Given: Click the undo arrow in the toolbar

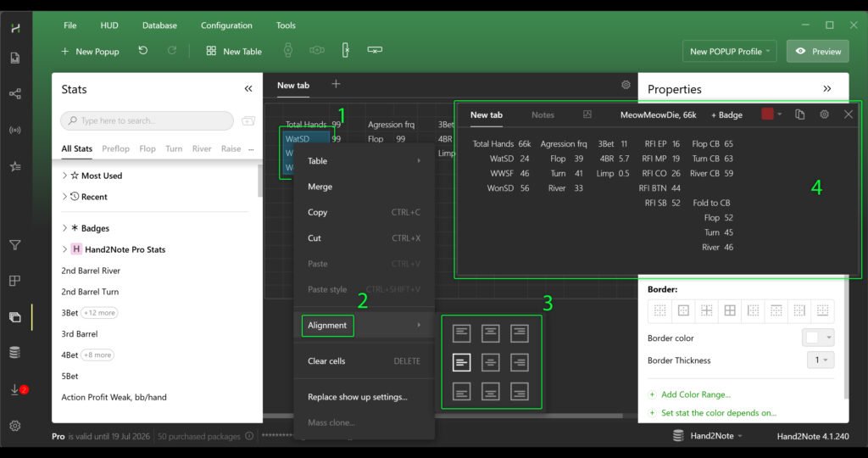Looking at the screenshot, I should pyautogui.click(x=143, y=51).
